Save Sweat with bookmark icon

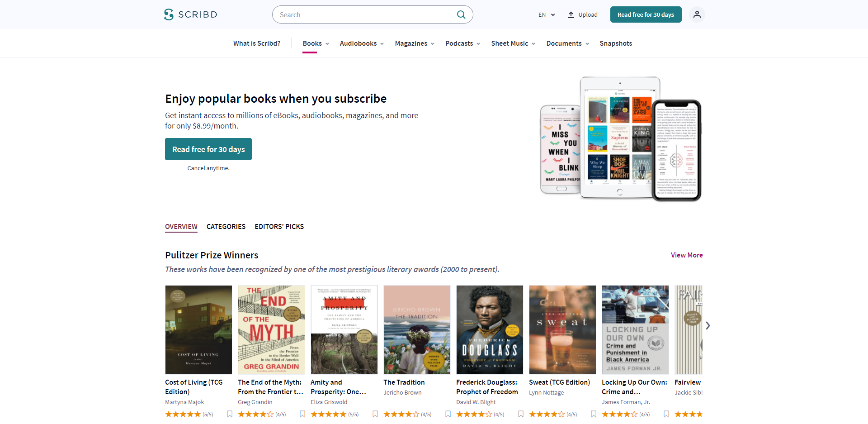(594, 414)
